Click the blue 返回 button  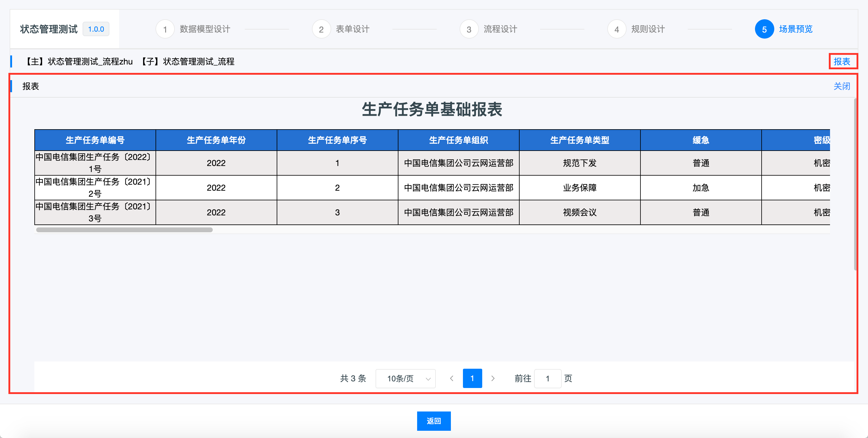pos(434,421)
